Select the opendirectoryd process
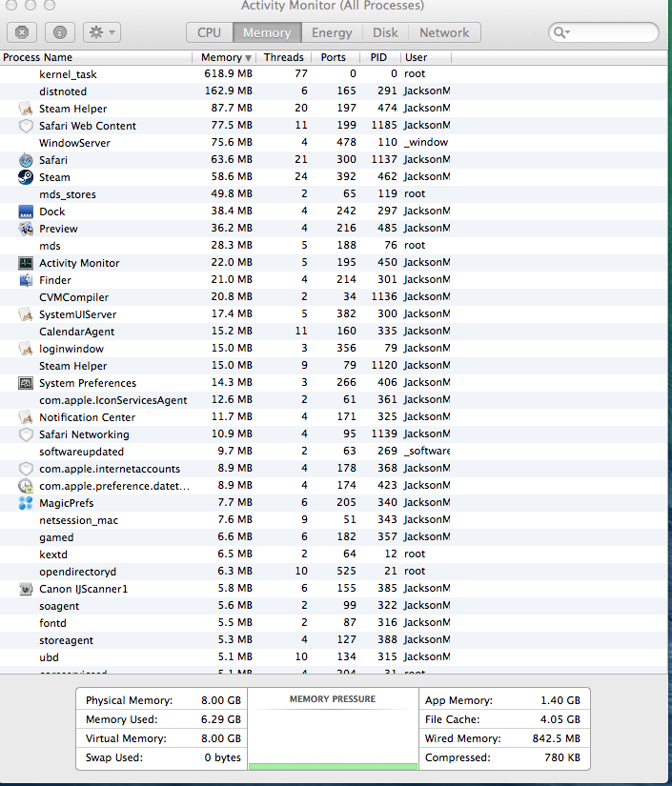Image resolution: width=672 pixels, height=786 pixels. coord(336,572)
